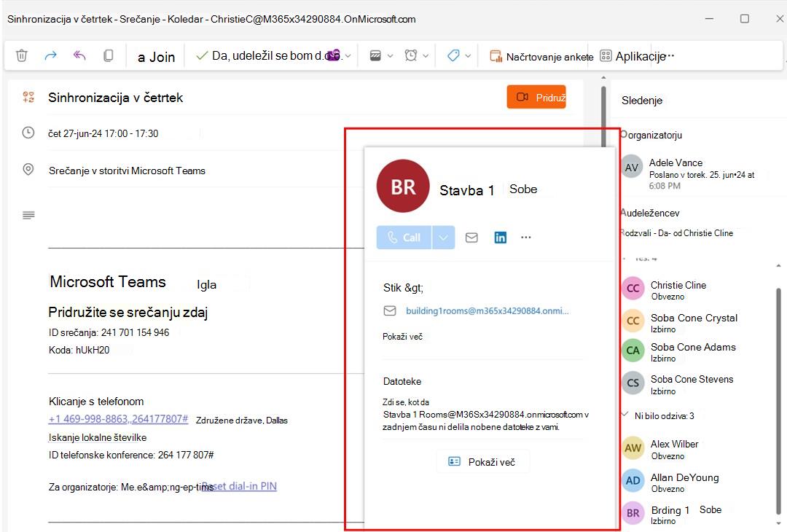Click the description lines icon
Screen dimensions: 787x532
pyautogui.click(x=28, y=215)
